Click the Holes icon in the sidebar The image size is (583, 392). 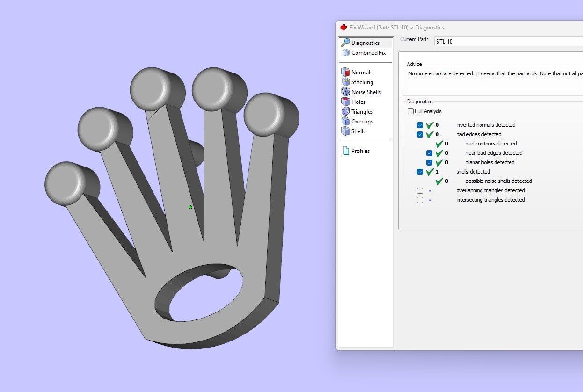pos(345,102)
